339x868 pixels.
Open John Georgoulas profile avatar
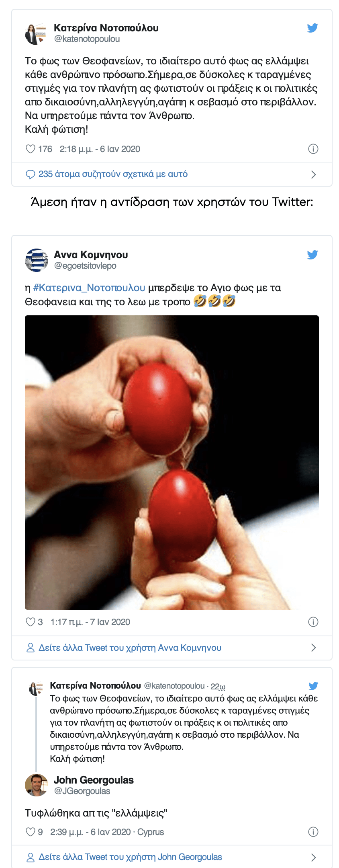pos(37,785)
